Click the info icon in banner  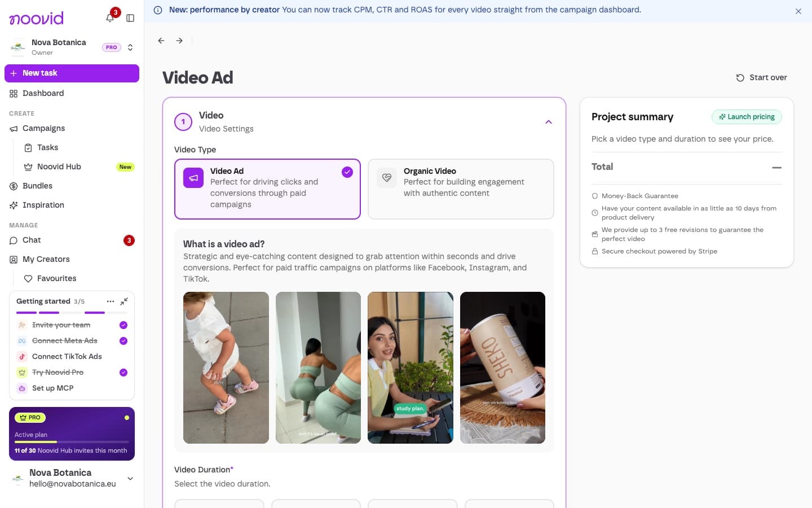(158, 10)
